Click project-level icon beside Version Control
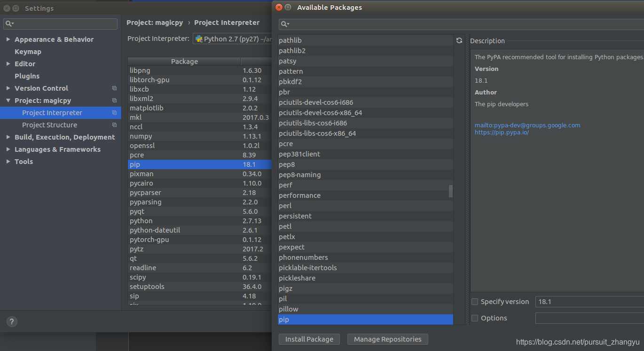This screenshot has height=351, width=644. (x=114, y=88)
